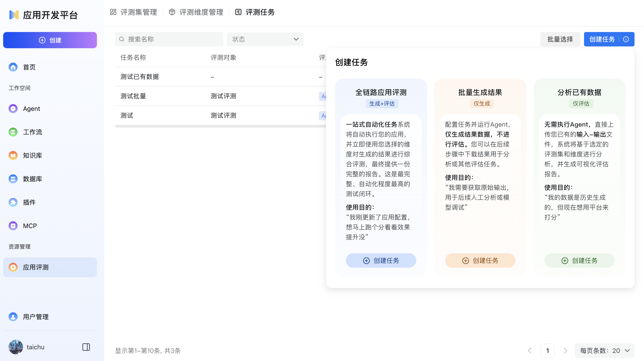This screenshot has height=361, width=644.
Task: Open the 知识库 panel
Action: (32, 155)
